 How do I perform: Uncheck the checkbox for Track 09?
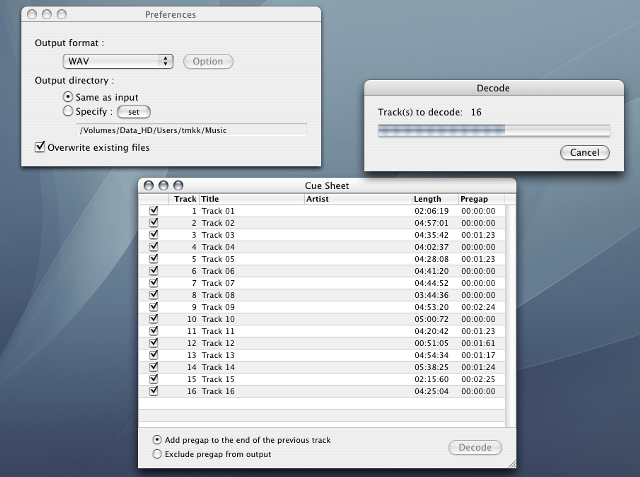pyautogui.click(x=153, y=307)
